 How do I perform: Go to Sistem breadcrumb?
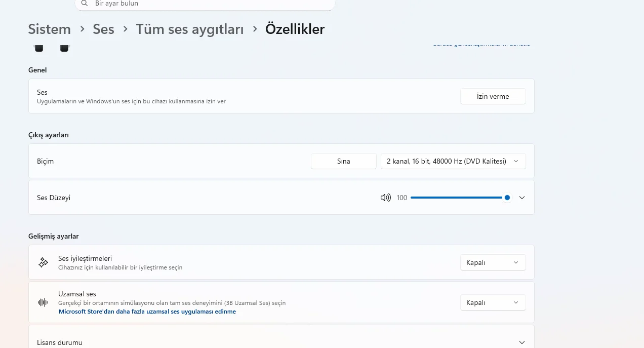pyautogui.click(x=50, y=29)
